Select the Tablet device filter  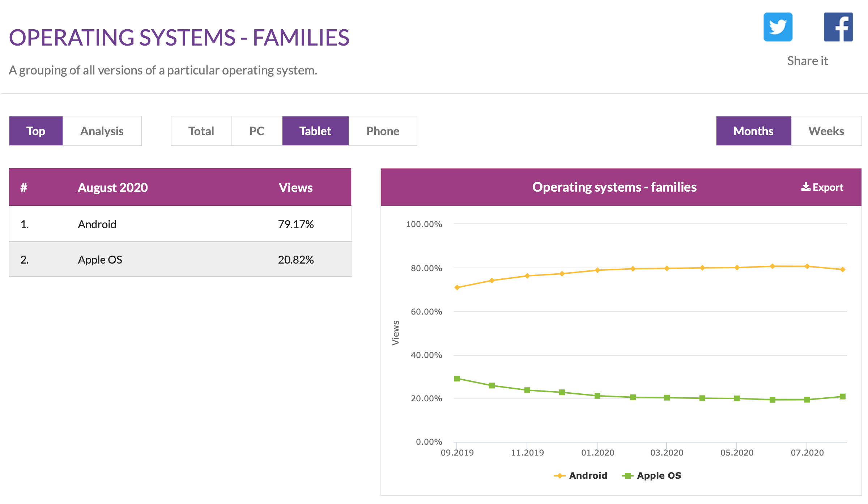(x=315, y=131)
